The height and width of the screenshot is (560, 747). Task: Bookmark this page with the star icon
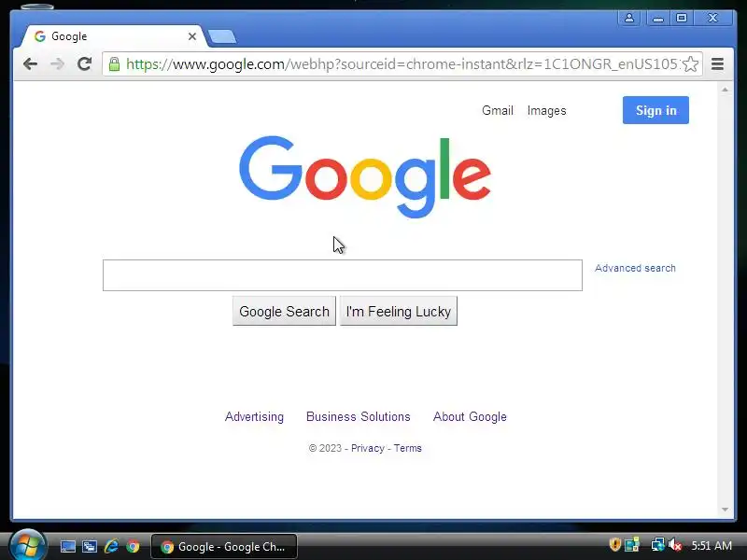click(690, 63)
